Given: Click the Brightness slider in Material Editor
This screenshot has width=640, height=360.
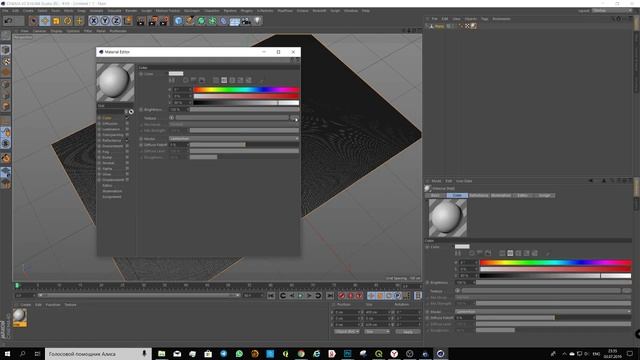Looking at the screenshot, I should [x=244, y=109].
